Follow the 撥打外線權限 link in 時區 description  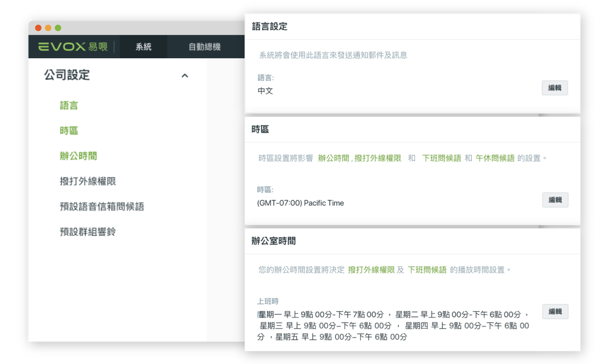[x=378, y=158]
